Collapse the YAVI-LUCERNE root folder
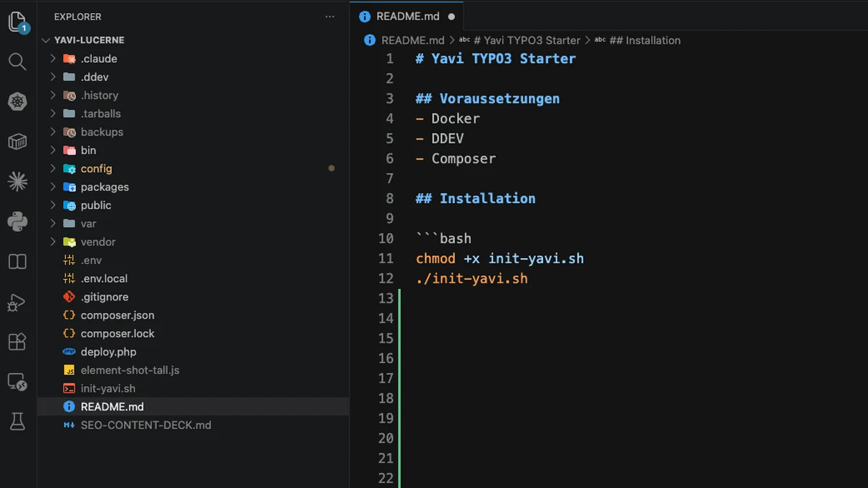 (x=47, y=40)
